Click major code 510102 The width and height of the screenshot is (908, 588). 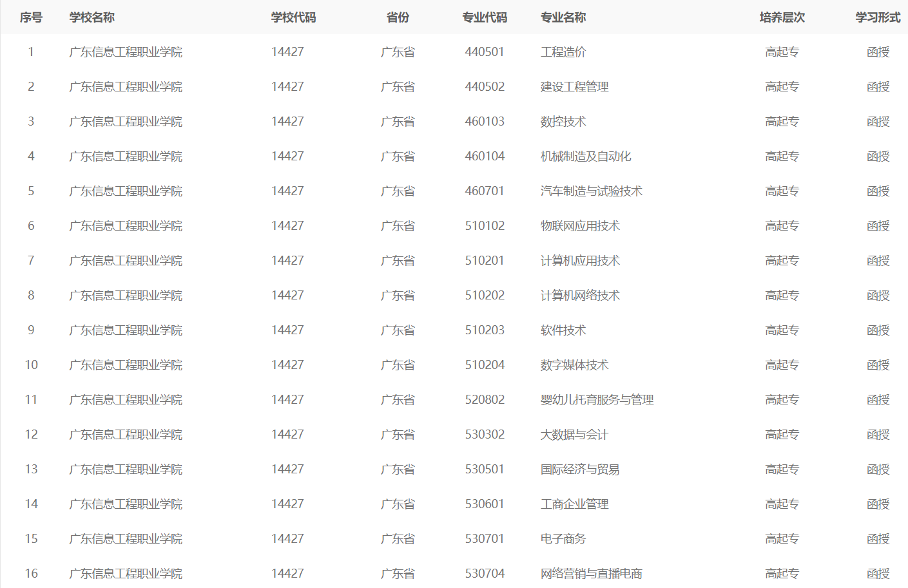[485, 226]
